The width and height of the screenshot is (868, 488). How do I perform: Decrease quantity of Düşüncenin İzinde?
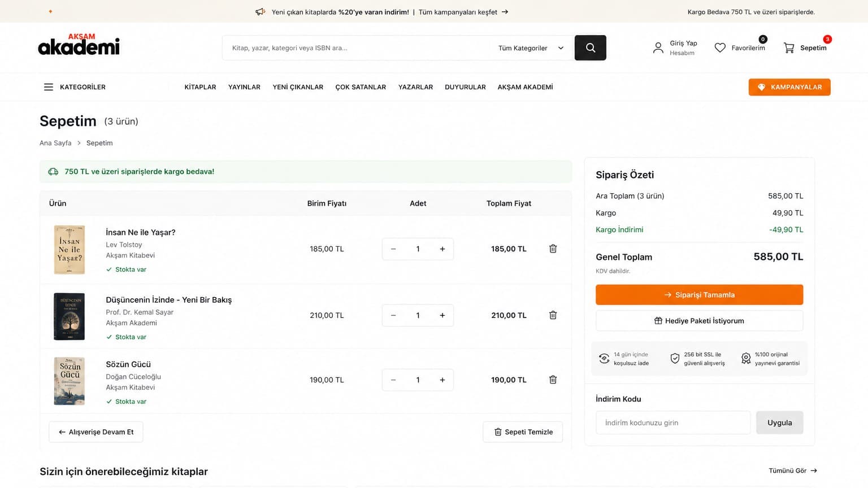point(393,316)
